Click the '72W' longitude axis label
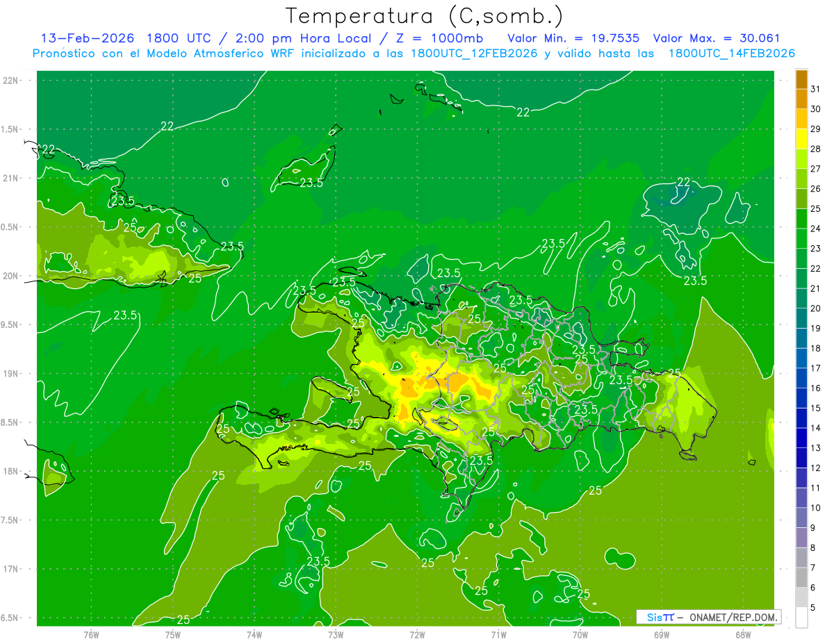This screenshot has width=834, height=644. (417, 635)
